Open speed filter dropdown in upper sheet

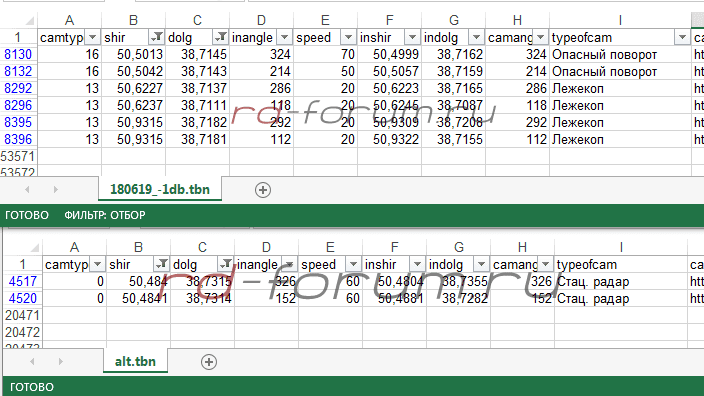pyautogui.click(x=348, y=37)
